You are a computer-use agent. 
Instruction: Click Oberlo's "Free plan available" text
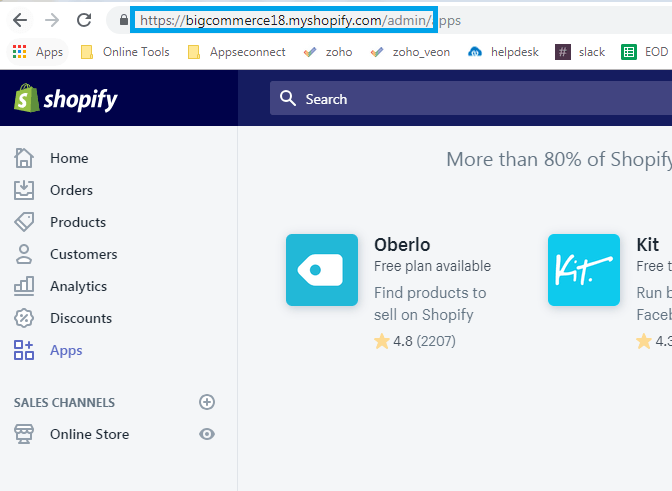432,266
